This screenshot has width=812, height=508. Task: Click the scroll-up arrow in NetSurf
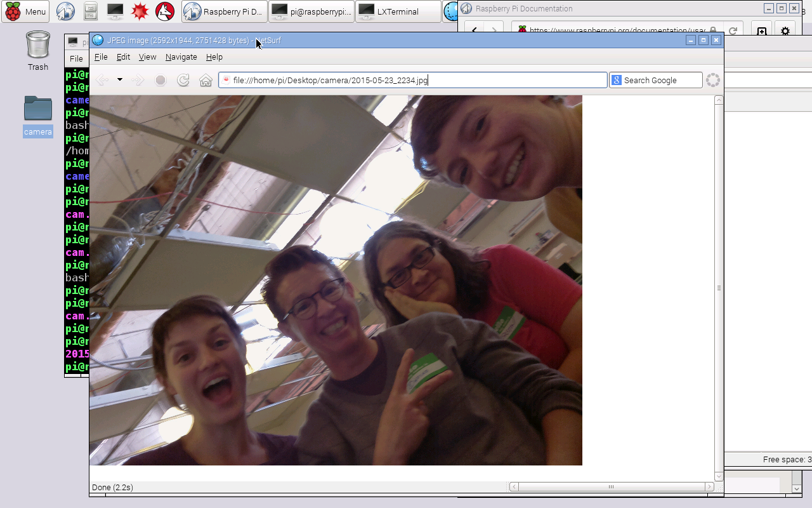[x=719, y=100]
